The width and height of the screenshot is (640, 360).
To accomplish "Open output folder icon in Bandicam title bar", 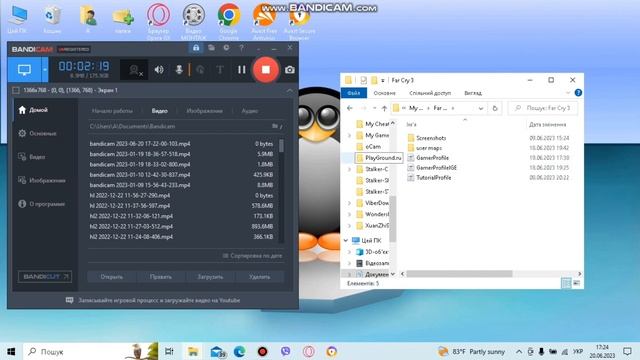I will (x=211, y=48).
